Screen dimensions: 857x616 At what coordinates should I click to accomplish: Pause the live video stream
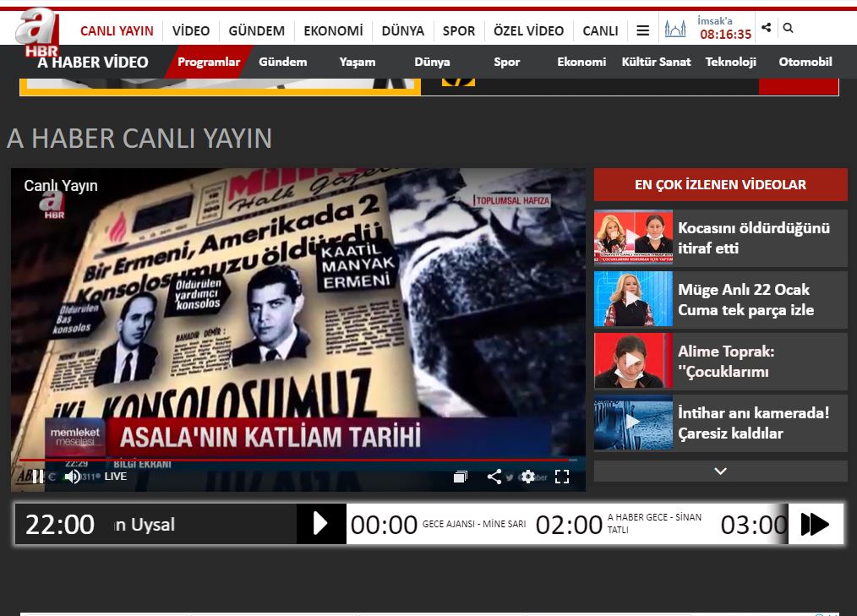click(x=38, y=477)
